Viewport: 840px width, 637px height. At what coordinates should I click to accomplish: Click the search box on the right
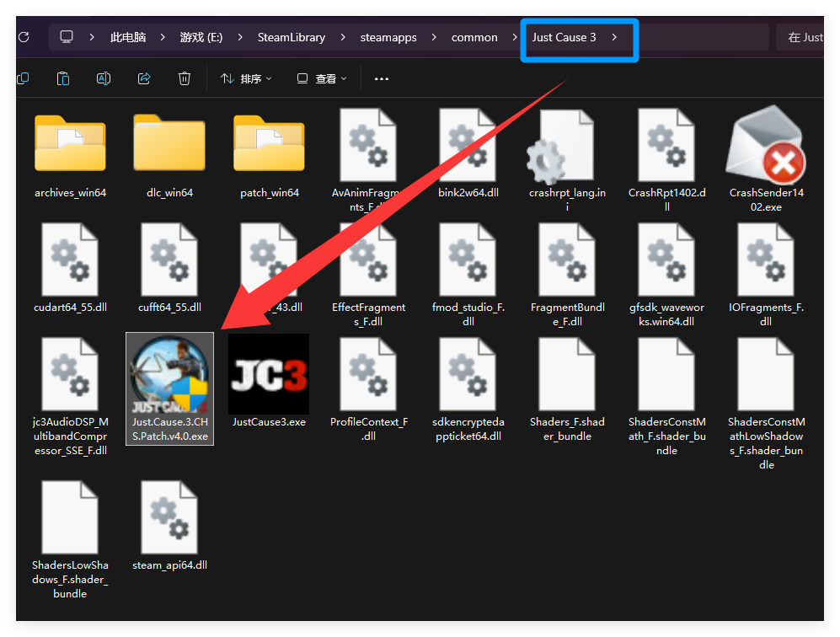(800, 37)
